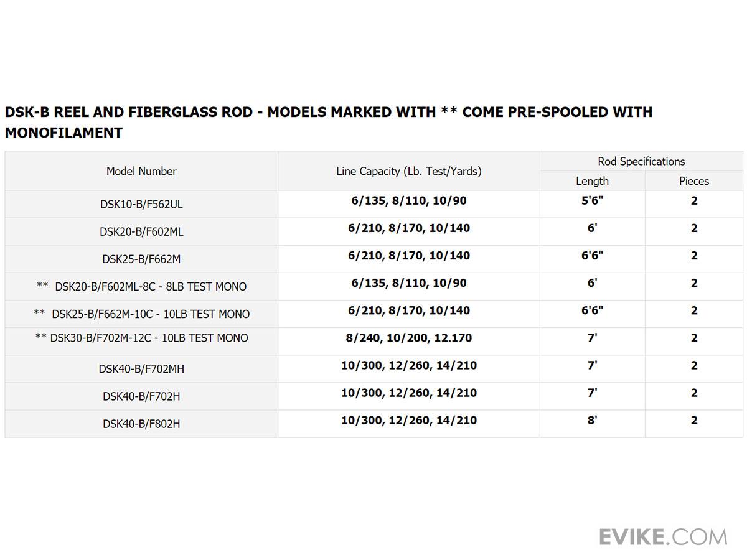Click the EVIKE.COM watermark logo
The image size is (747, 560).
coord(663,536)
